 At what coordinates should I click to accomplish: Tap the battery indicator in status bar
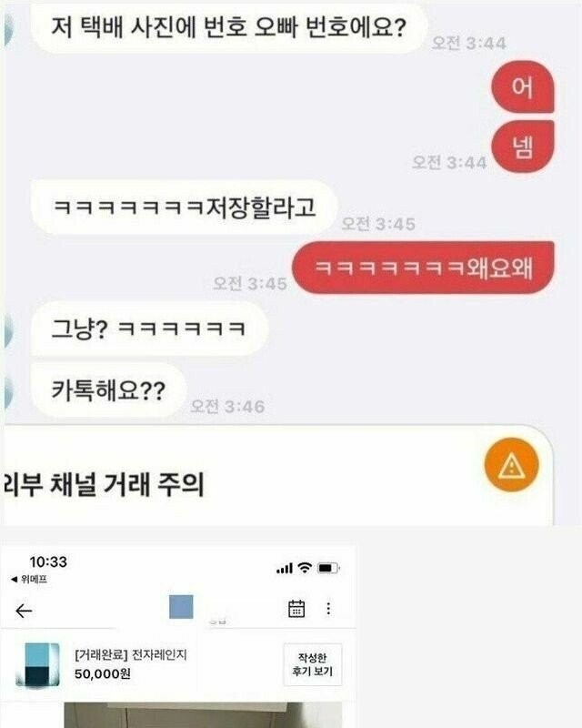328,568
